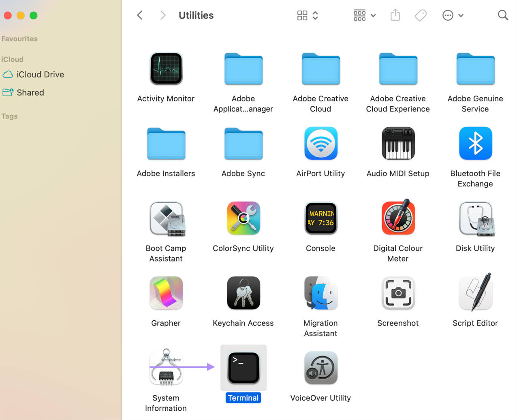Click the iCloud sidebar heading
Screen dimensions: 517x420
point(12,59)
